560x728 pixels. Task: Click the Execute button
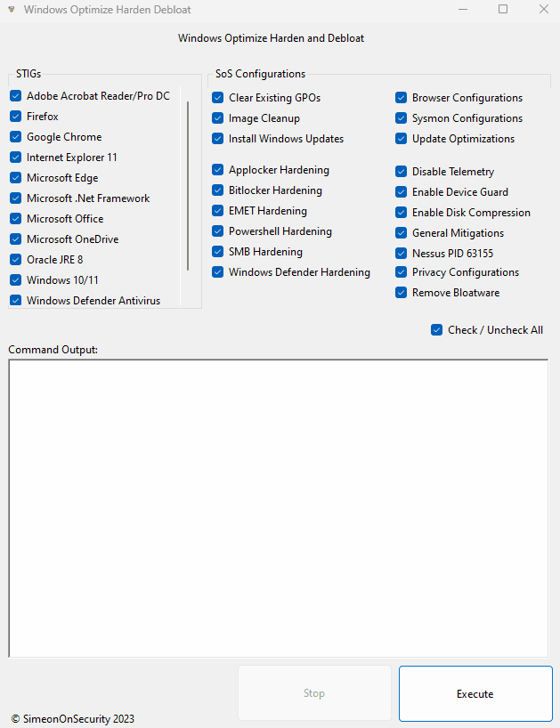click(x=475, y=693)
